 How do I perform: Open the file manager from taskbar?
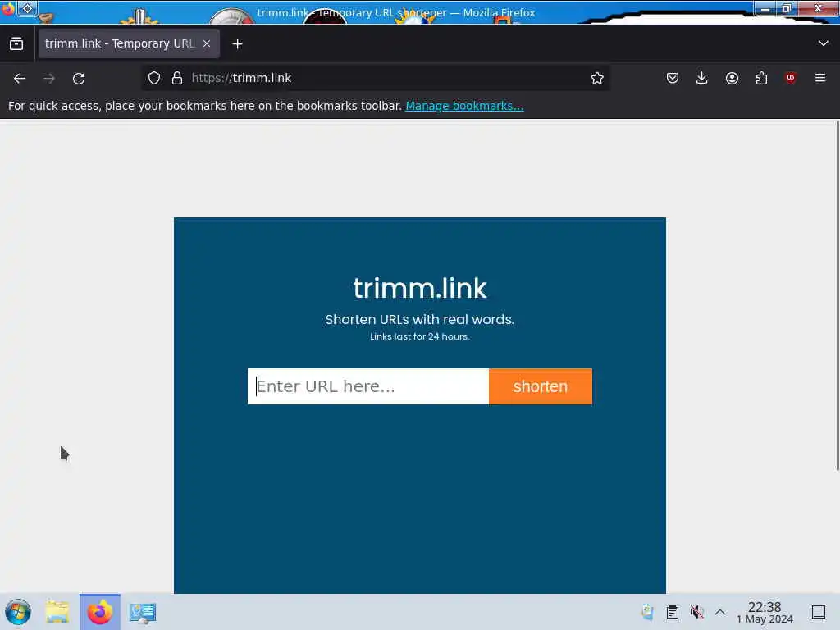(x=57, y=612)
